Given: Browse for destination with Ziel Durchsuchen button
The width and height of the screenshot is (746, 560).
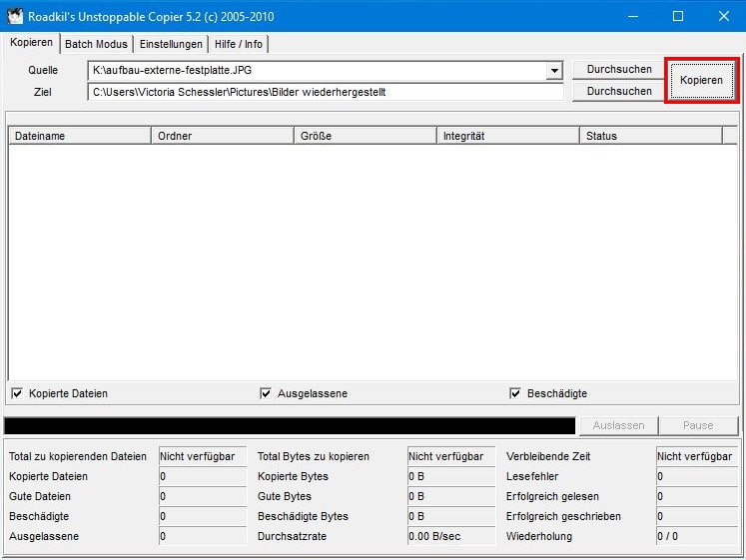Looking at the screenshot, I should coord(619,91).
